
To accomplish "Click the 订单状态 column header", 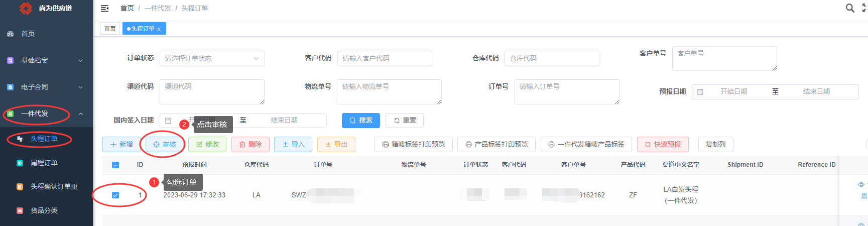I will [475, 165].
